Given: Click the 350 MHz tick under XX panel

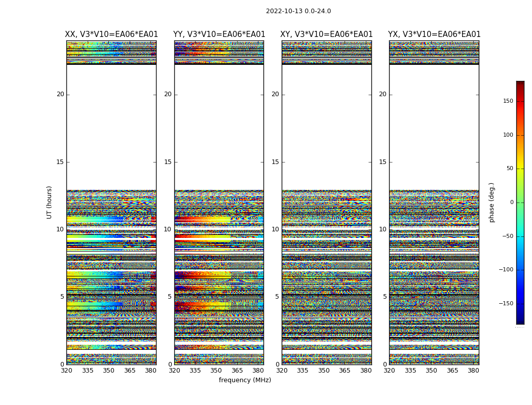Looking at the screenshot, I should point(108,371).
